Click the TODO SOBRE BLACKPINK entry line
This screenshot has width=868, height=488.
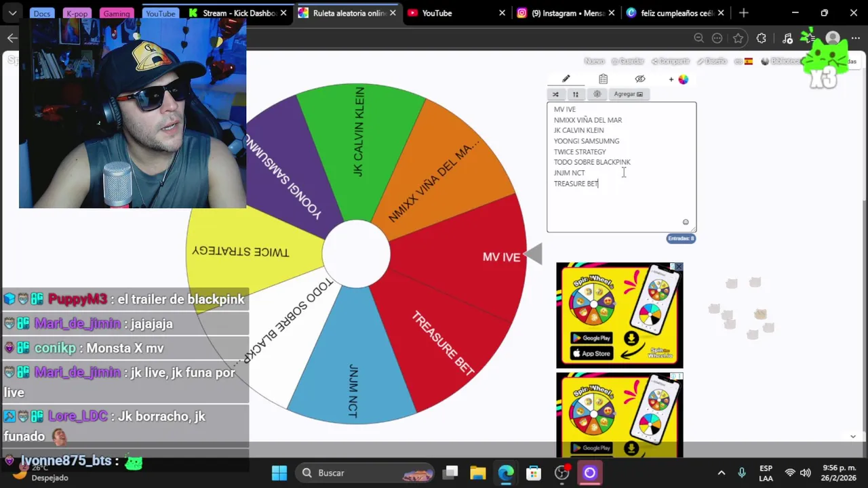coord(592,162)
